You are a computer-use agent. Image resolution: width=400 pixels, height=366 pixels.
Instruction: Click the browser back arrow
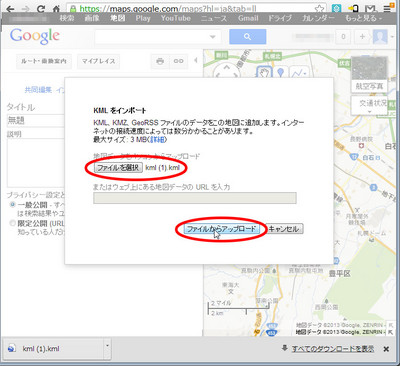pyautogui.click(x=10, y=9)
